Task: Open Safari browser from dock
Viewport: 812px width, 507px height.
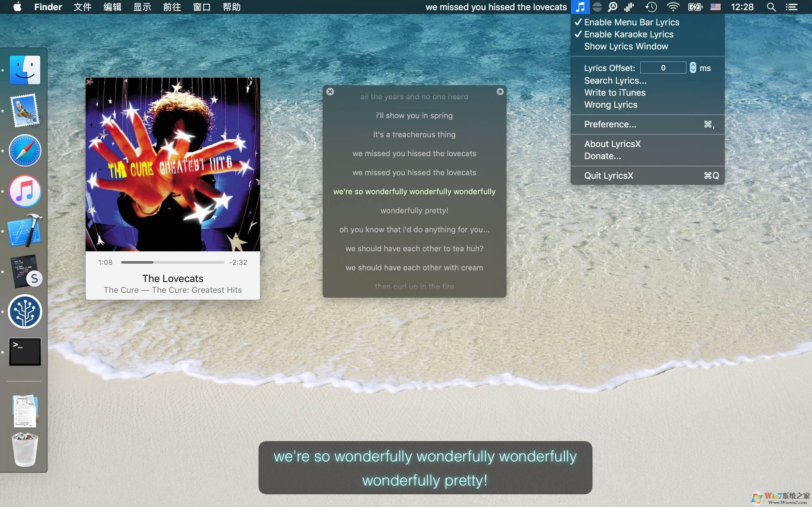Action: (x=25, y=151)
